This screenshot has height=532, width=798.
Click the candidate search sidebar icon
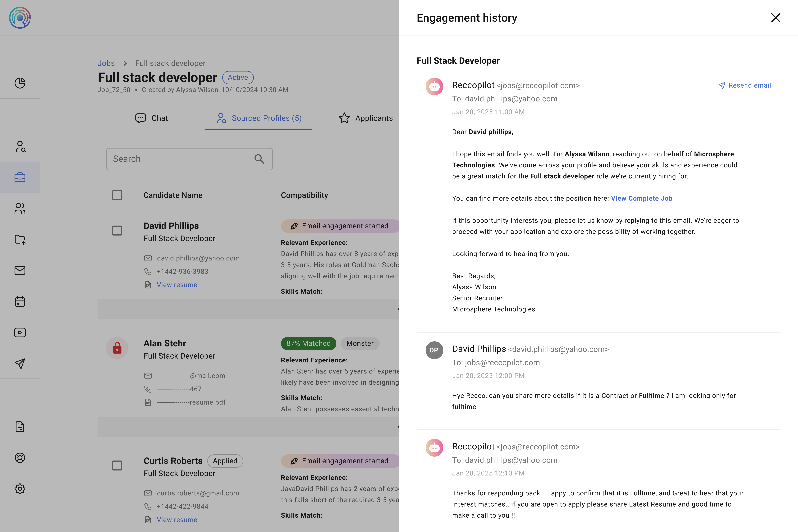click(x=20, y=147)
